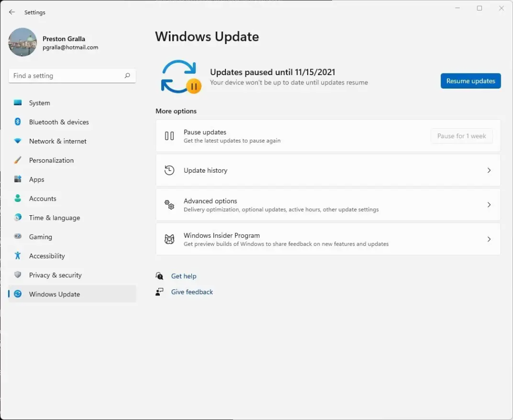Expand Windows Insider Program chevron
Viewport: 513px width, 420px height.
(x=489, y=239)
